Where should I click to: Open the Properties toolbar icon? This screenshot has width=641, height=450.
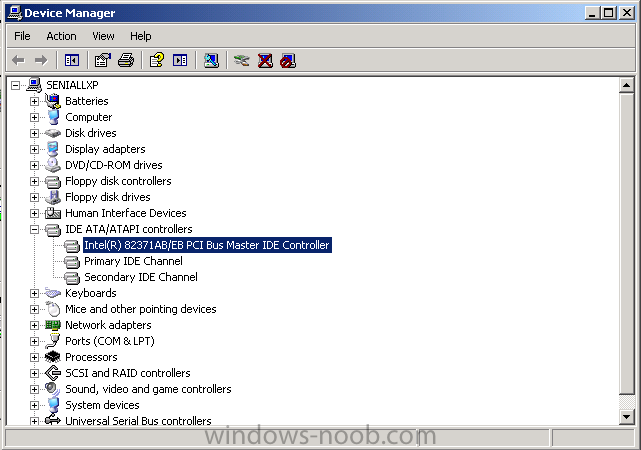click(x=102, y=61)
